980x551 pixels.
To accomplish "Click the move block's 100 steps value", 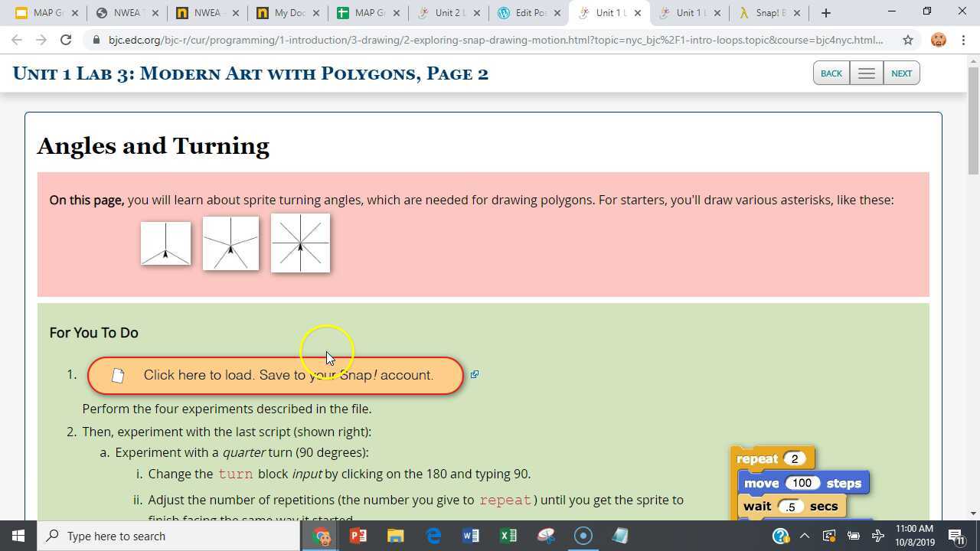I will (x=802, y=483).
